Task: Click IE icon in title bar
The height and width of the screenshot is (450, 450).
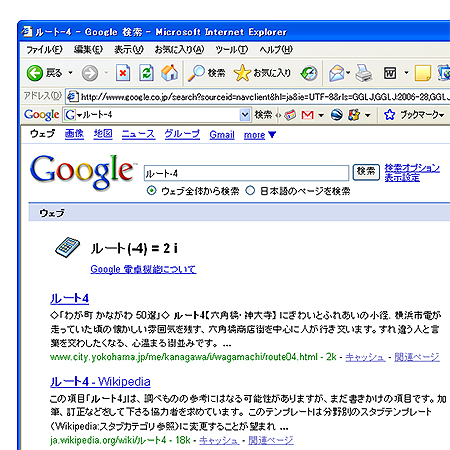Action: (27, 32)
